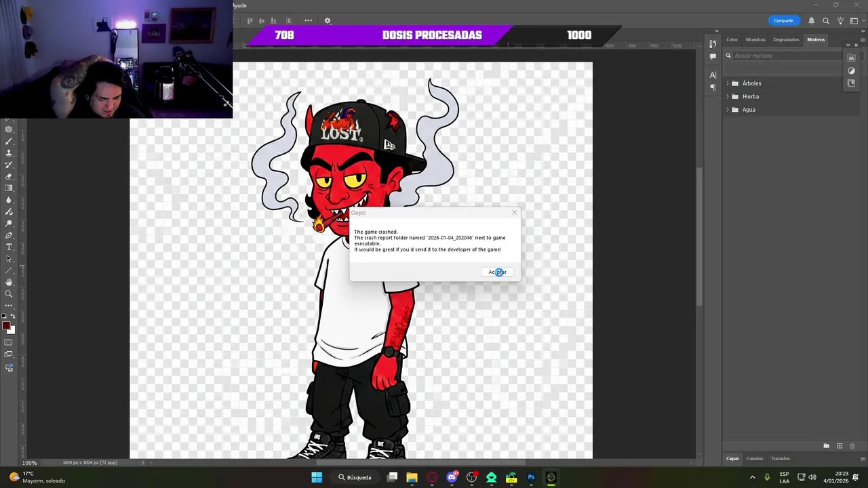Screen dimensions: 868x488
Task: Open the Libraries panel icon
Action: click(852, 58)
